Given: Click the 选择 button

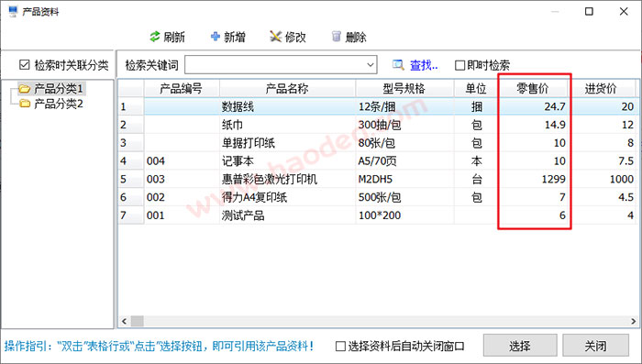Looking at the screenshot, I should 520,346.
